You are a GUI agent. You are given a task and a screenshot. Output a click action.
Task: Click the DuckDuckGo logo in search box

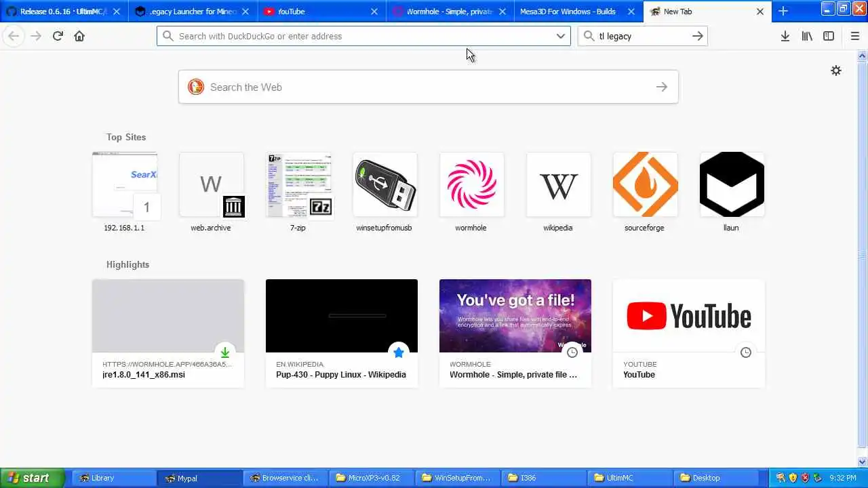click(196, 87)
